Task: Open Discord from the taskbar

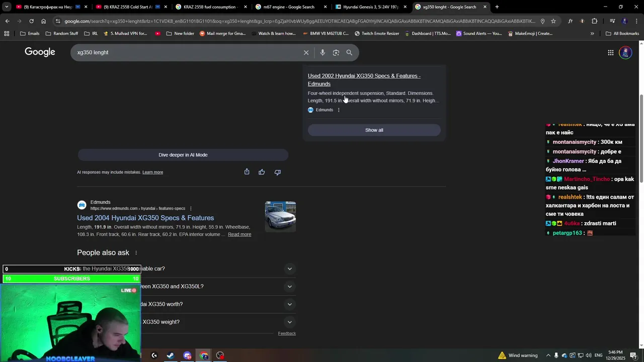Action: [187, 355]
